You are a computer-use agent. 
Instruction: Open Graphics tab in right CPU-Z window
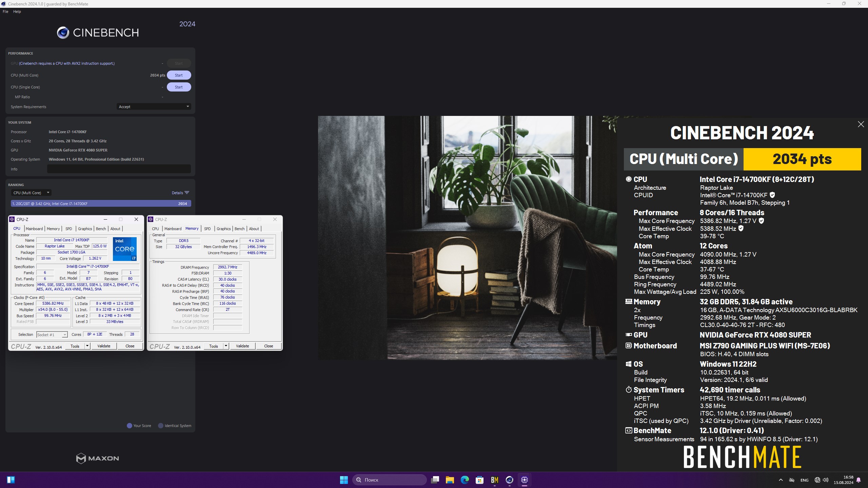pos(223,229)
